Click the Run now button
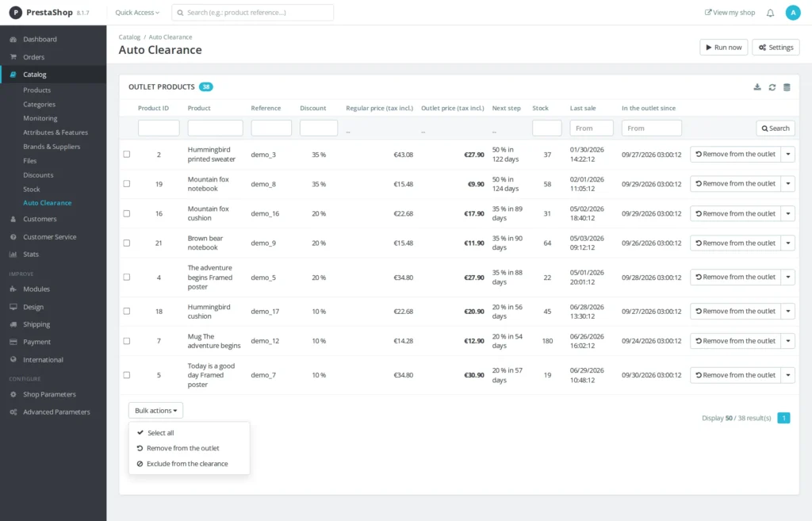 click(723, 47)
